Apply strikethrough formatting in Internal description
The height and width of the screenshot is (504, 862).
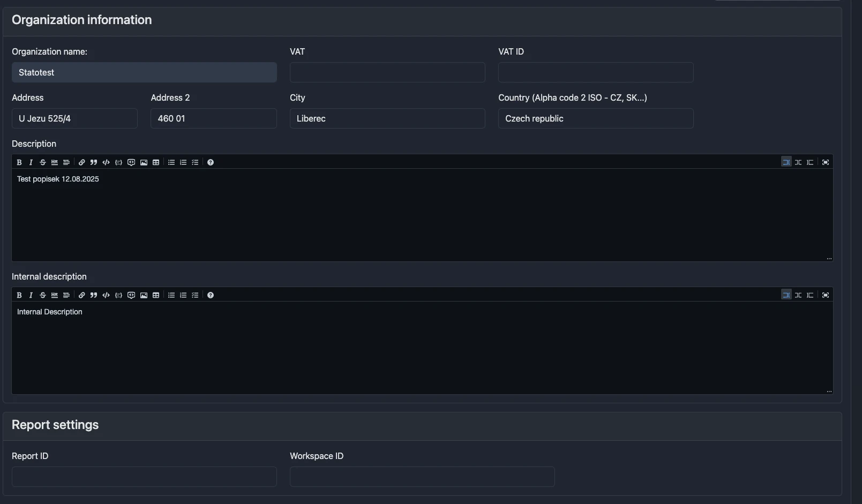point(42,295)
